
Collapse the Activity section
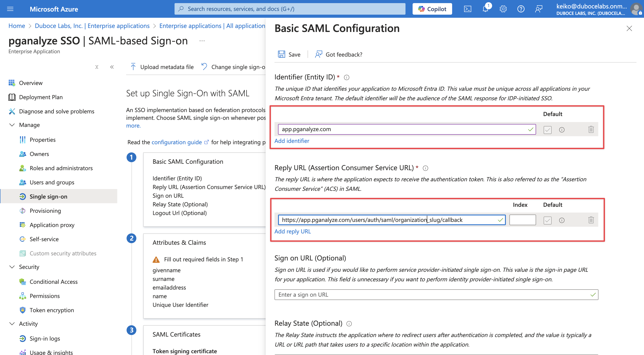click(x=12, y=323)
